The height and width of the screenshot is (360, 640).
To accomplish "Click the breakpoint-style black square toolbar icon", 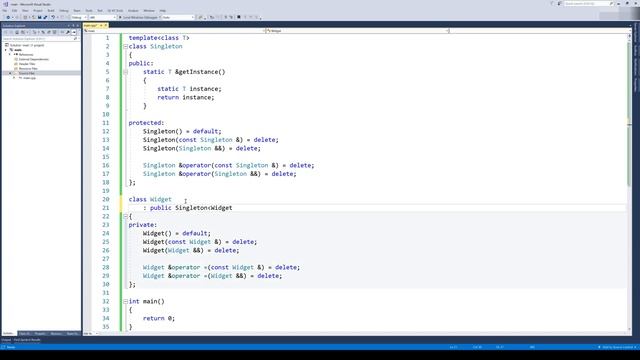I will click(238, 17).
